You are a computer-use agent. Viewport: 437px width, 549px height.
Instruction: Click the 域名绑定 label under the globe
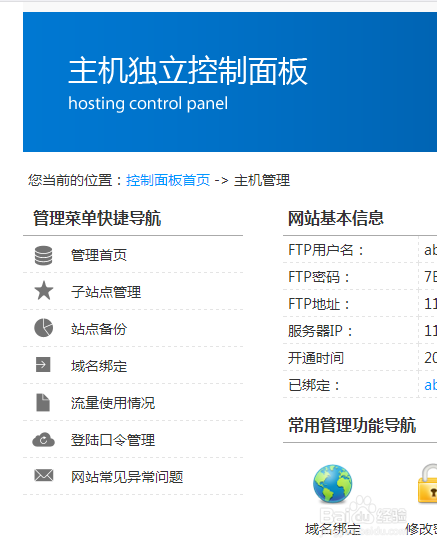click(x=333, y=529)
